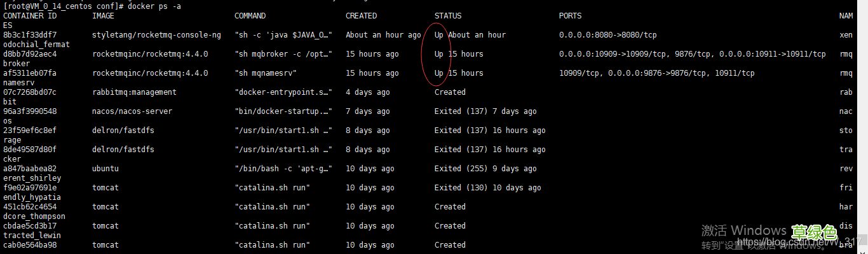
Task: Click the COMMAND column header
Action: [250, 16]
